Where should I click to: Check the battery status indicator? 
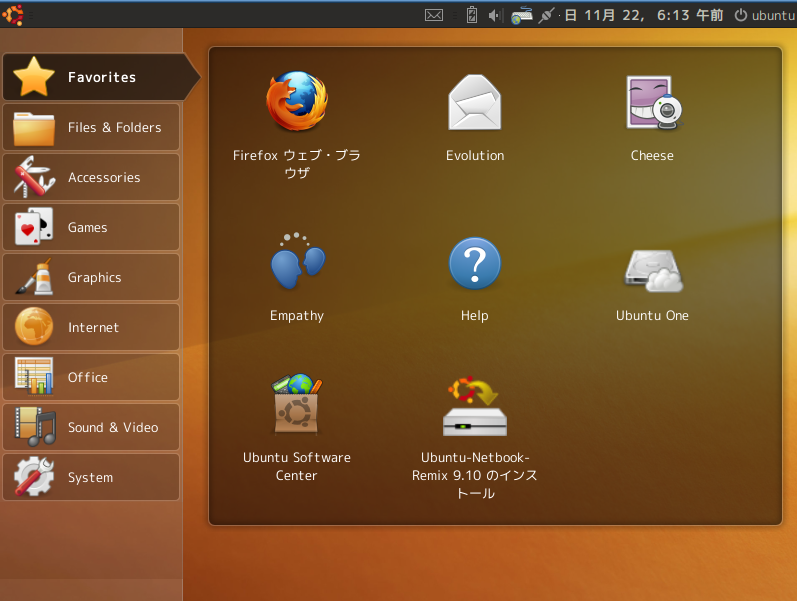[x=472, y=15]
